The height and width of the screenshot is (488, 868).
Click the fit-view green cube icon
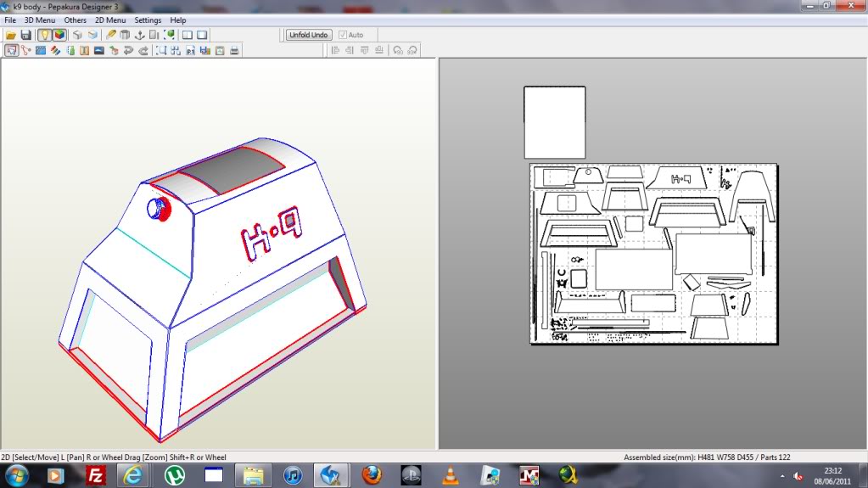click(170, 35)
